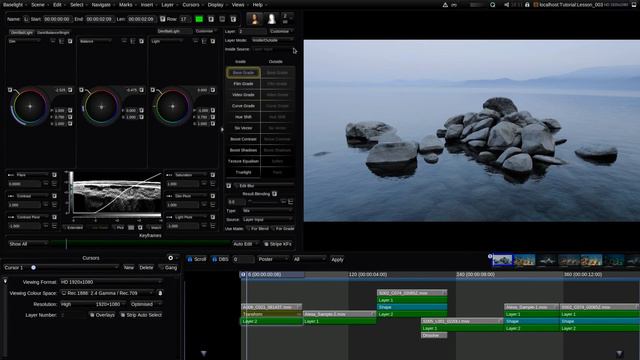The width and height of the screenshot is (640, 360).
Task: Open the Navigate menu
Action: tap(101, 5)
